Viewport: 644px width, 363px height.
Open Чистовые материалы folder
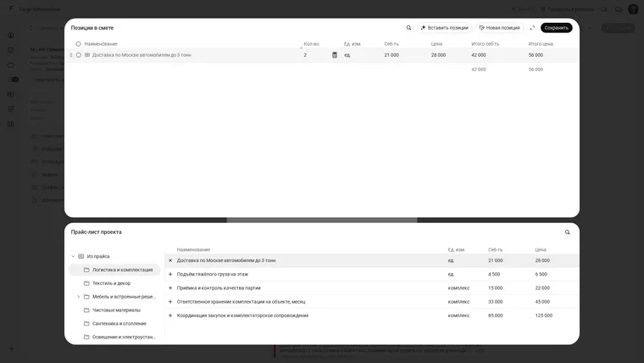[114, 310]
